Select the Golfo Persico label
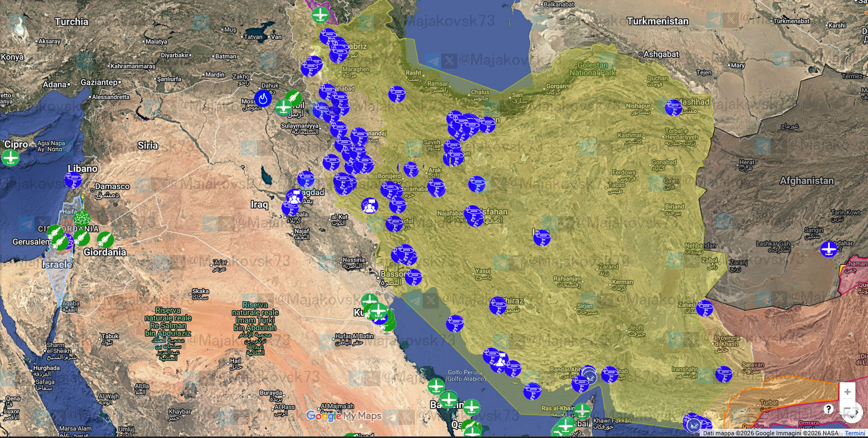This screenshot has width=868, height=438. coord(466,375)
